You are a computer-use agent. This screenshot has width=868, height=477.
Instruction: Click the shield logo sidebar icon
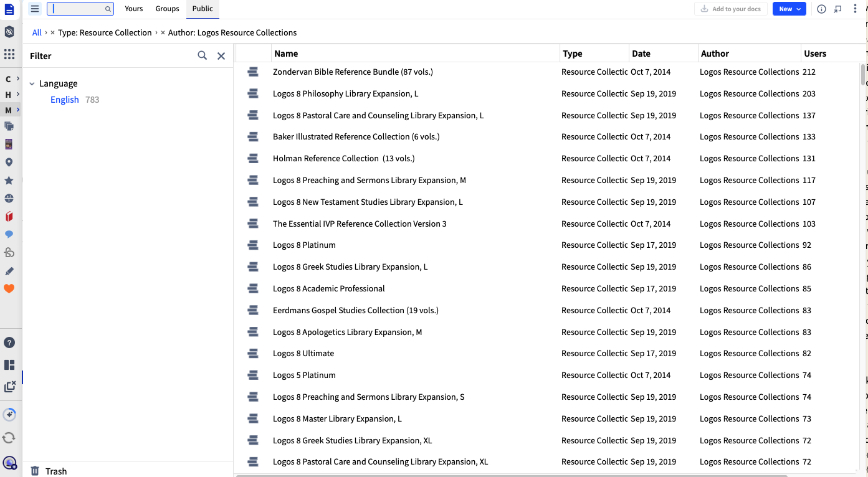(9, 32)
